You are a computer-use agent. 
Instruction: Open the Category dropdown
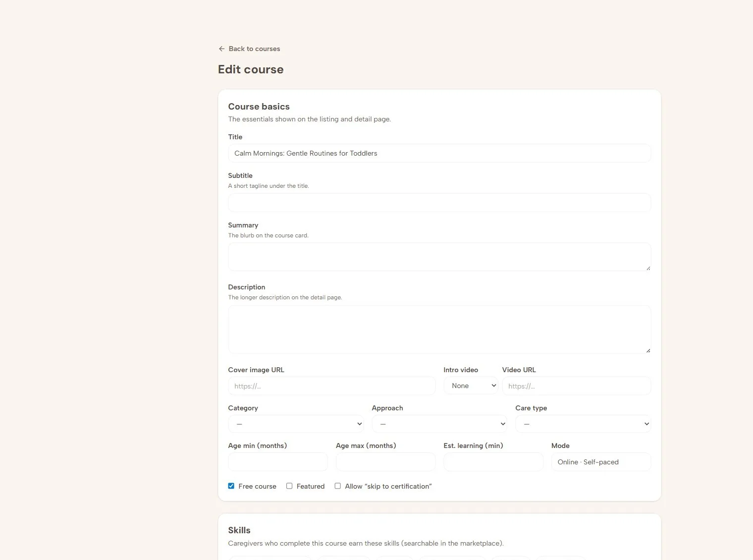296,424
